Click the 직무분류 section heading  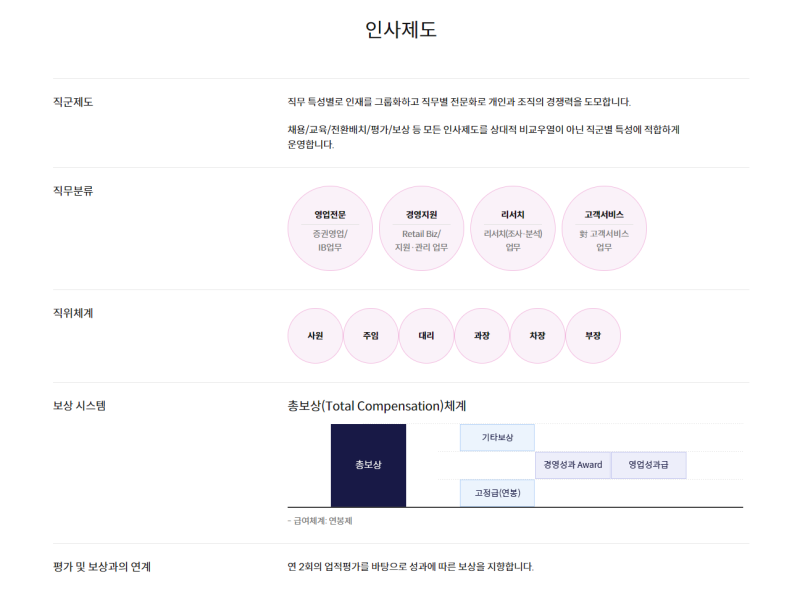[73, 190]
